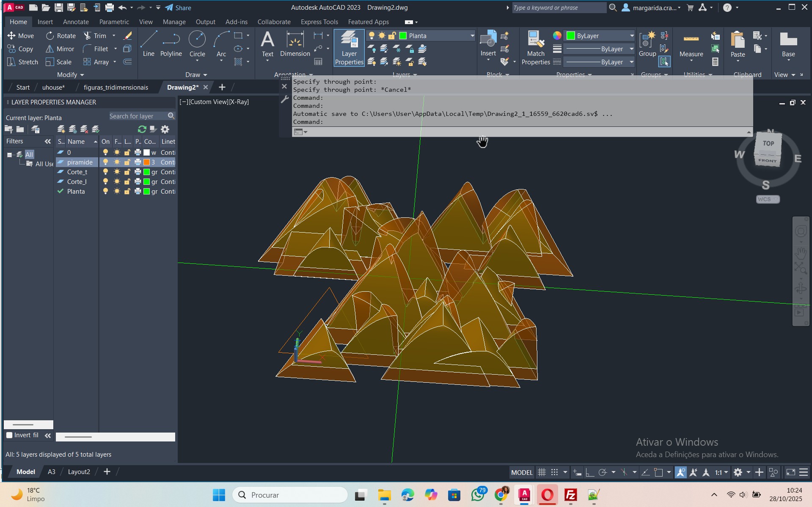Switch to the Layout2 tab

pos(79,472)
